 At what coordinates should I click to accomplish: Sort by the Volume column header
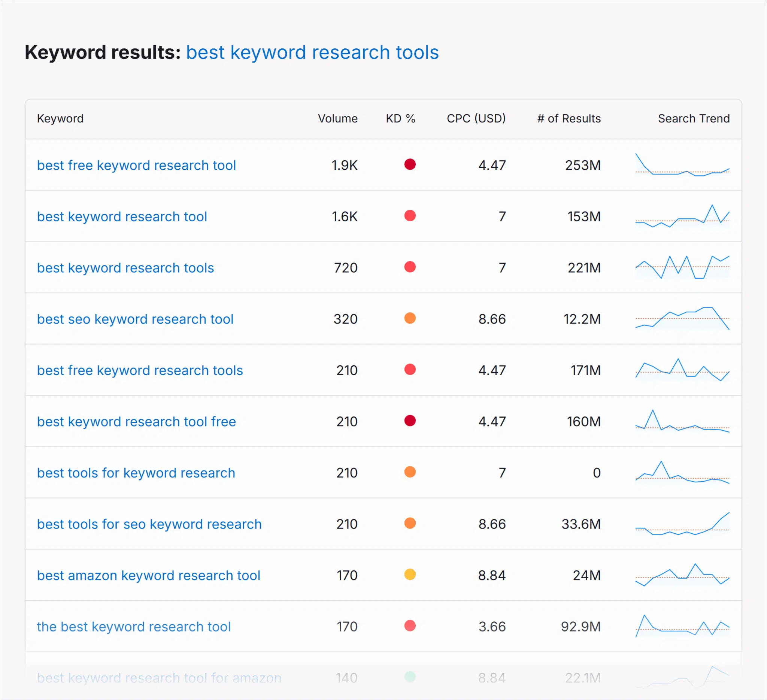pyautogui.click(x=338, y=119)
